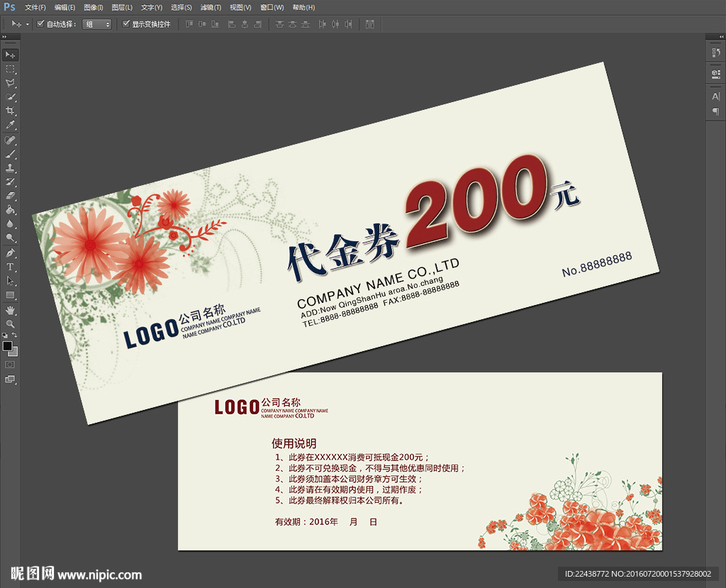The height and width of the screenshot is (588, 726).
Task: Expand the right panel dock double-arrow
Action: [x=721, y=37]
